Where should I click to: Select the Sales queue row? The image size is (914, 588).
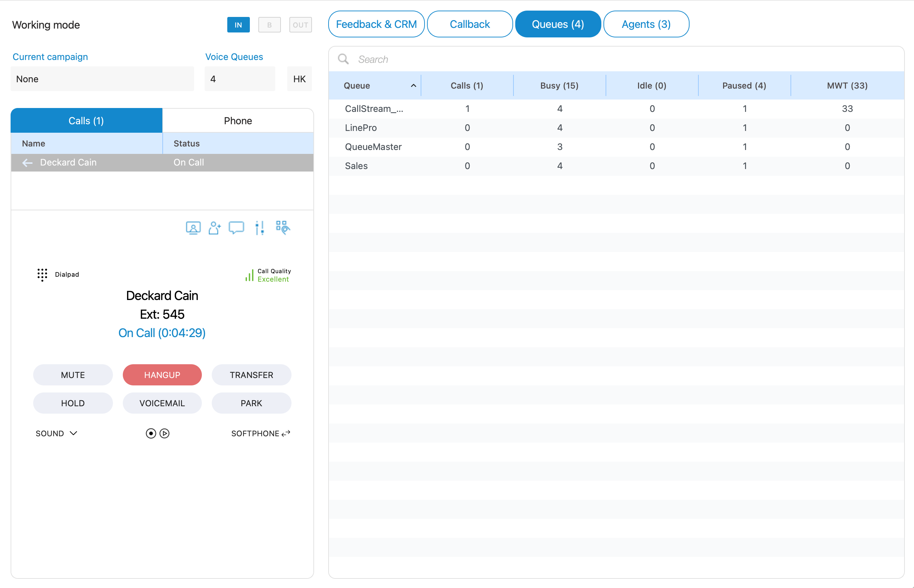[616, 166]
